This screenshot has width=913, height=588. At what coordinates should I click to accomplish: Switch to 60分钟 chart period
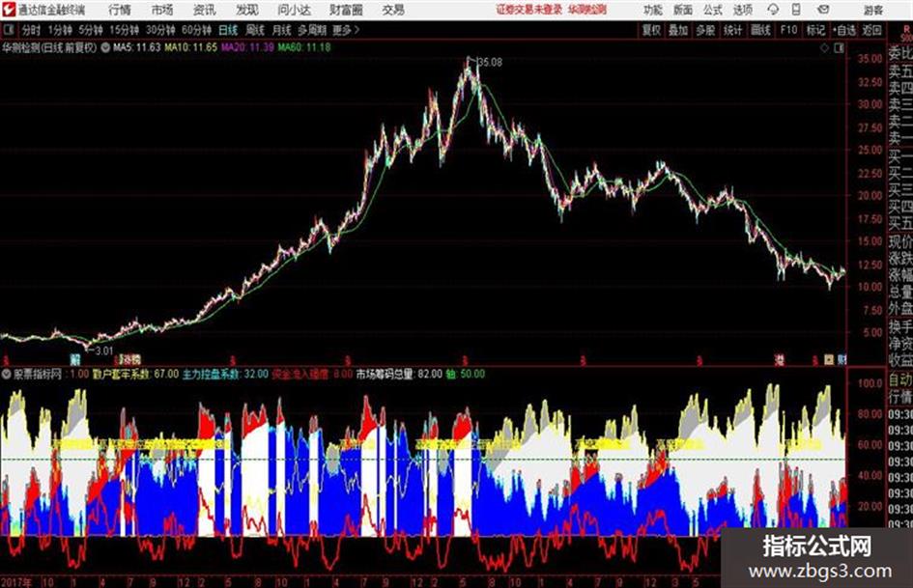coord(196,30)
